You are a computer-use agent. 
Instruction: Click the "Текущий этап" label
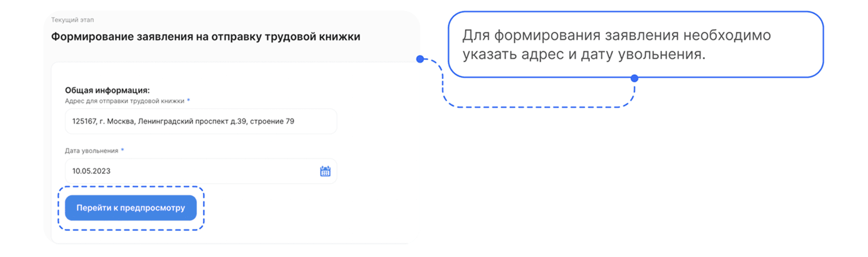coord(72,20)
